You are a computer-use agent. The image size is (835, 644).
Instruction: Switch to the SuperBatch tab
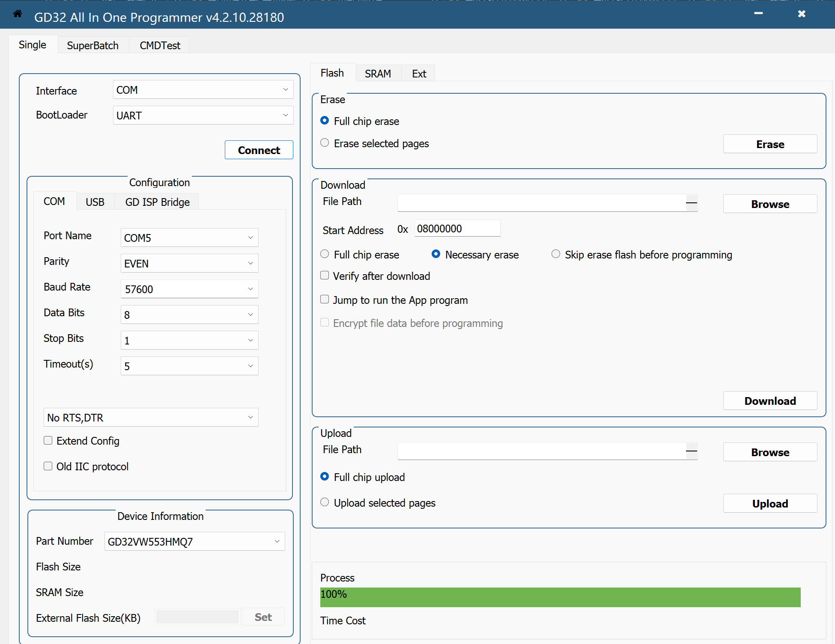click(93, 45)
